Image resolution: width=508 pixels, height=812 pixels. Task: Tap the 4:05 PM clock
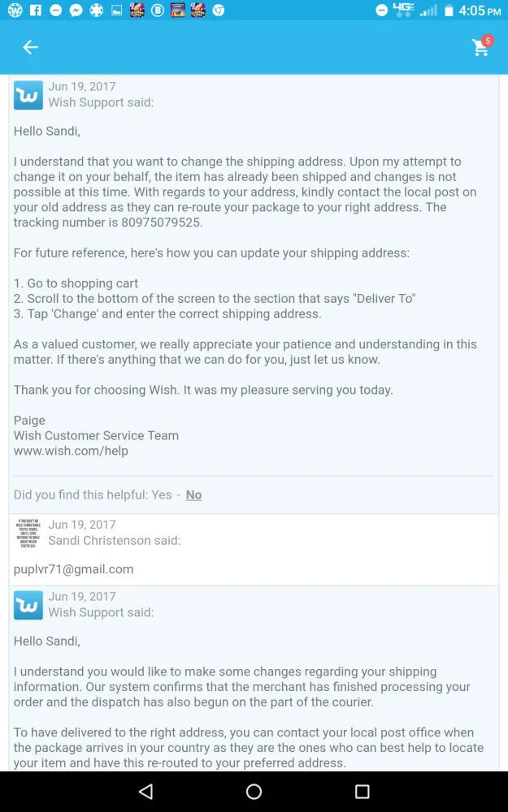click(x=480, y=11)
